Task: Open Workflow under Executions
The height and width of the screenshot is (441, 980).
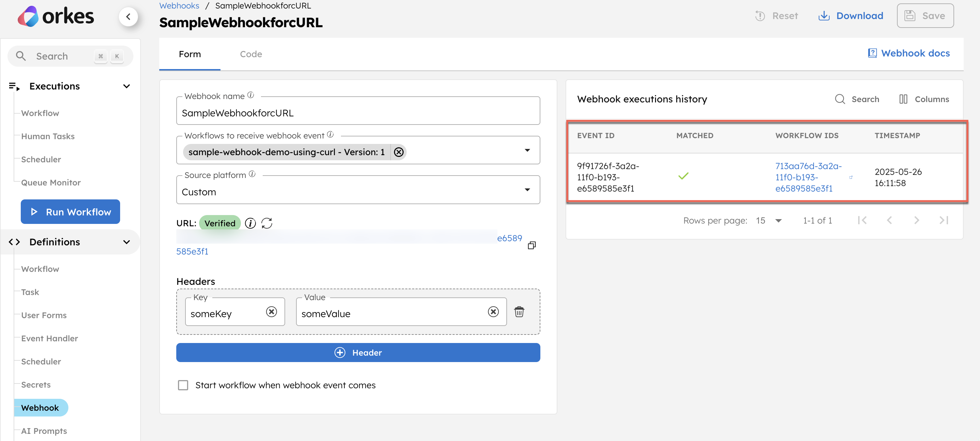Action: [x=40, y=113]
